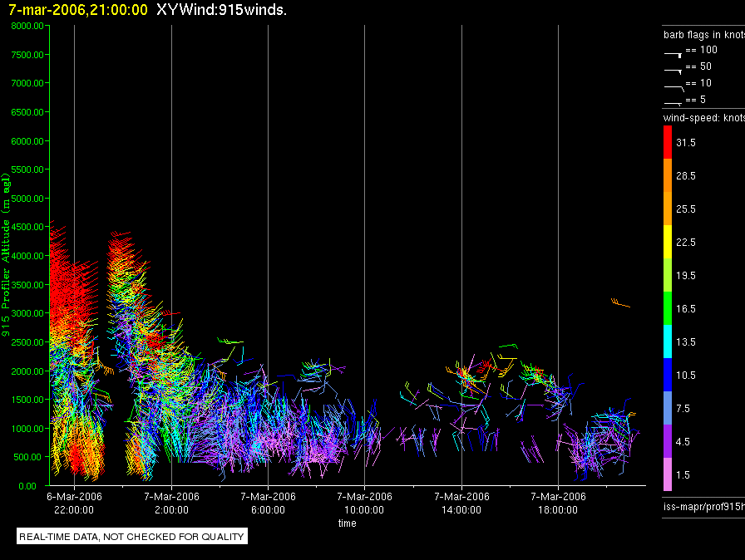Image resolution: width=745 pixels, height=560 pixels.
Task: Click the 50 knot barb flag symbol
Action: point(673,71)
